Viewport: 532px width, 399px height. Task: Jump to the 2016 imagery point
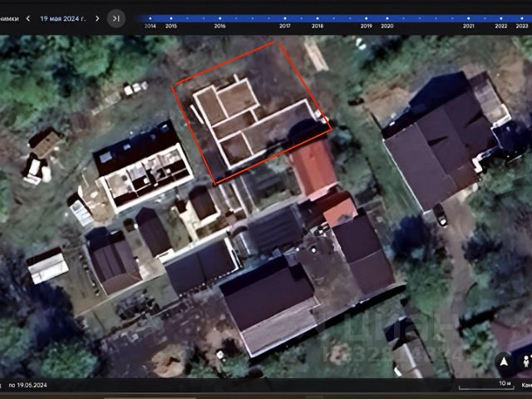click(219, 18)
